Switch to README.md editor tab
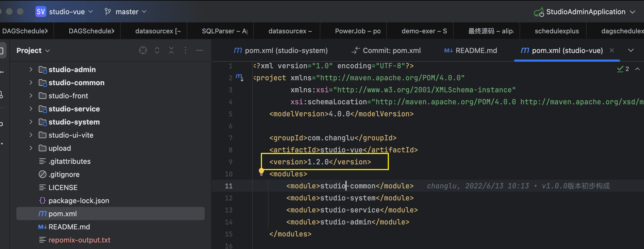 [x=470, y=51]
